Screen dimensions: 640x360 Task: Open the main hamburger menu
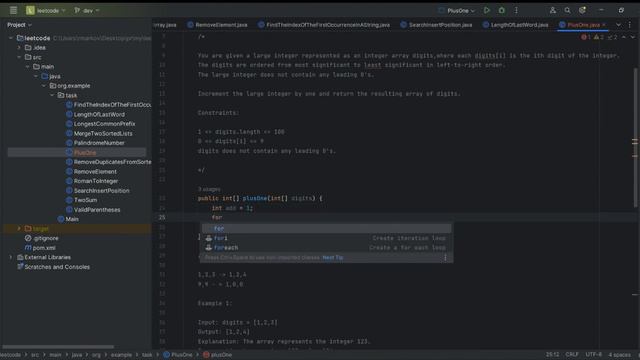point(13,10)
